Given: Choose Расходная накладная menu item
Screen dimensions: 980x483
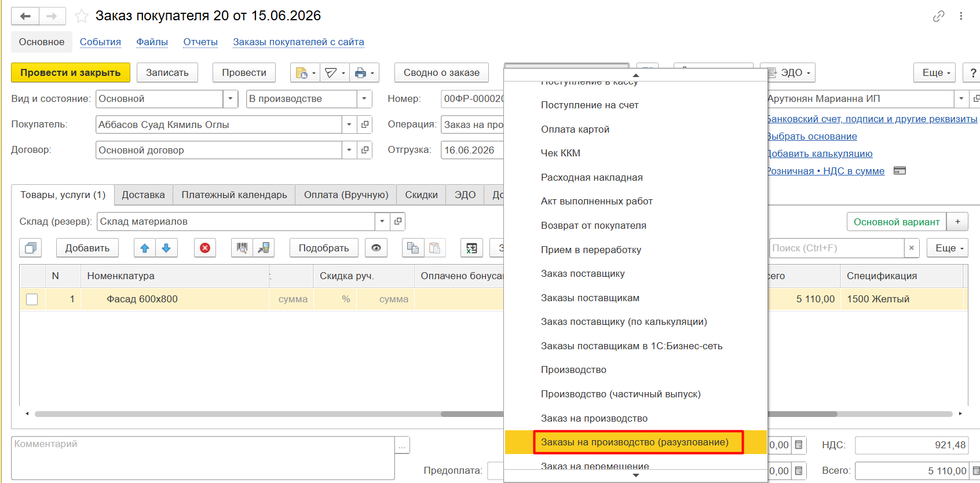Looking at the screenshot, I should pos(635,177).
